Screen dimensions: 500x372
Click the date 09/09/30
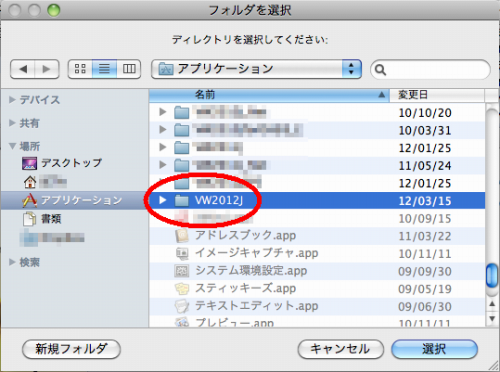click(x=425, y=271)
